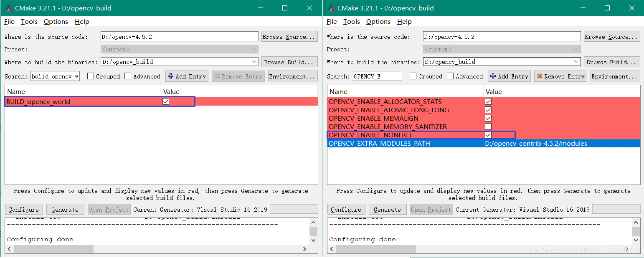
Task: Click CMake logo icon in left window title bar
Action: [x=9, y=8]
